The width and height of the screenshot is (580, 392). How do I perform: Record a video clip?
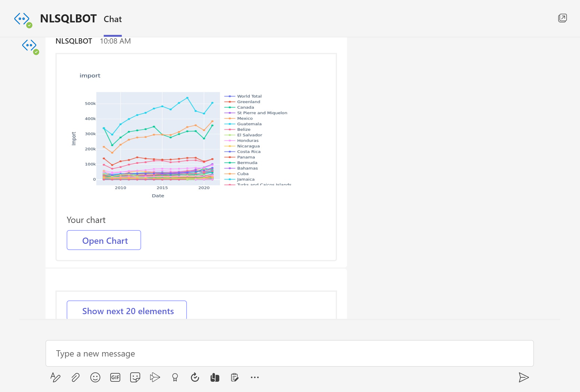click(155, 377)
